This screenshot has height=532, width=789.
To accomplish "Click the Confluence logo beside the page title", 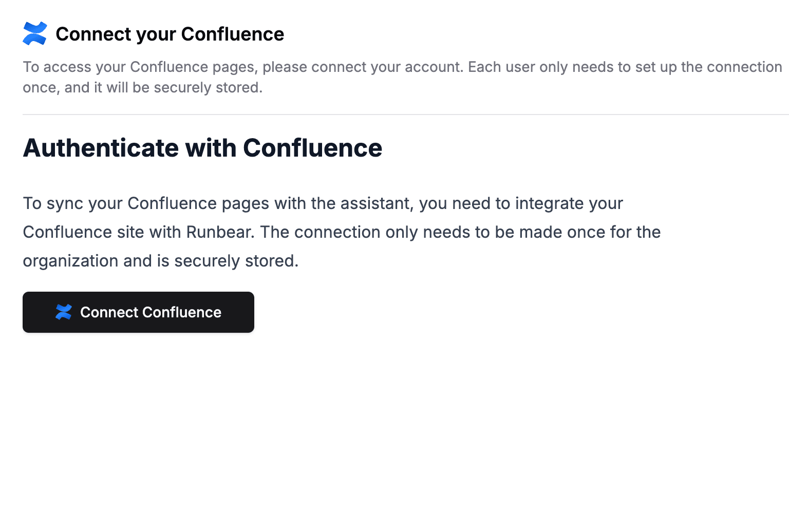I will 35,33.
